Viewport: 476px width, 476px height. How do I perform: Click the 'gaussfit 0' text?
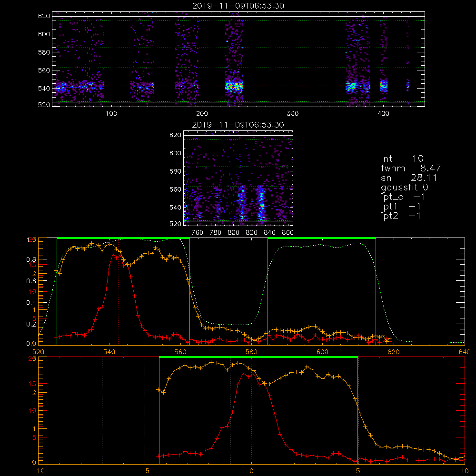click(x=404, y=187)
